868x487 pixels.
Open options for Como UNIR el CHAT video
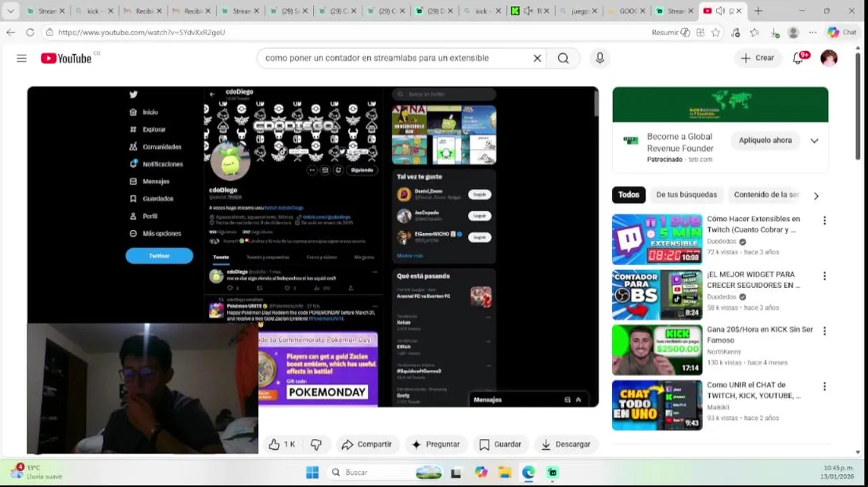(824, 386)
